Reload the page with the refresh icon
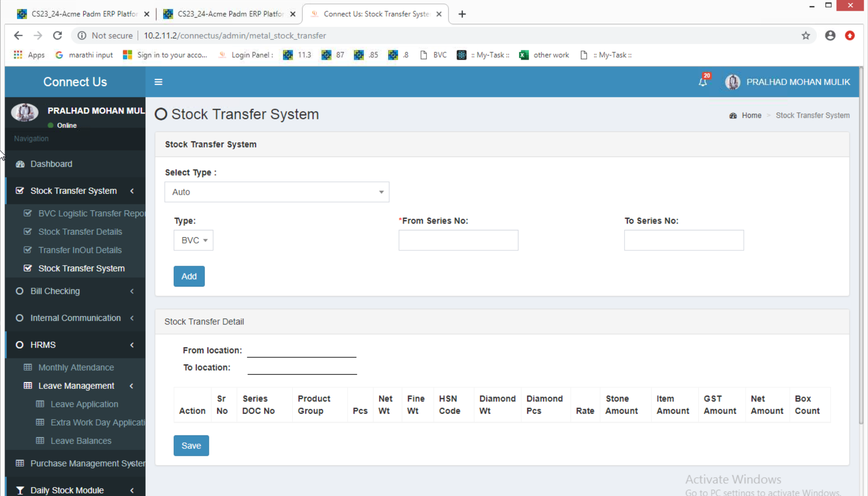Image resolution: width=868 pixels, height=496 pixels. 57,35
